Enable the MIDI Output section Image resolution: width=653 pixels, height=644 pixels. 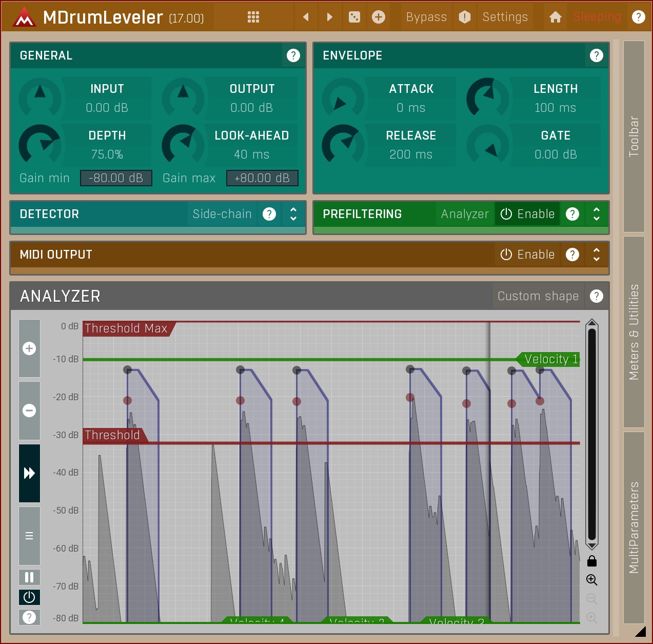pyautogui.click(x=527, y=255)
